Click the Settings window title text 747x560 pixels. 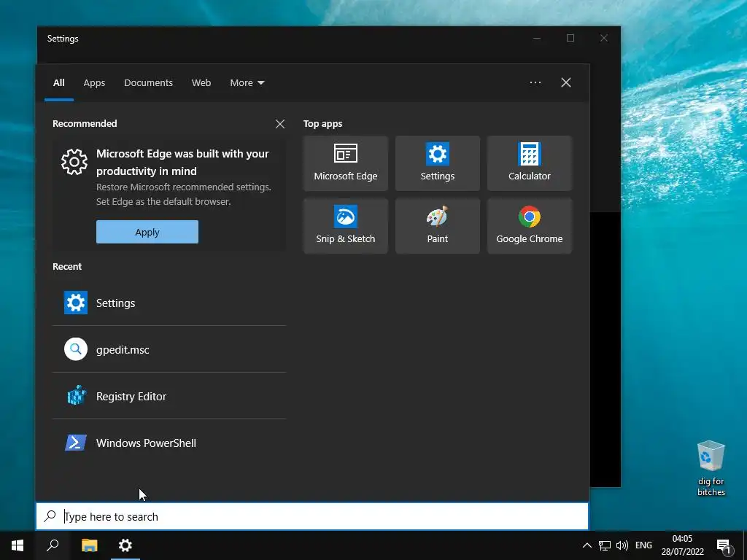pyautogui.click(x=63, y=39)
